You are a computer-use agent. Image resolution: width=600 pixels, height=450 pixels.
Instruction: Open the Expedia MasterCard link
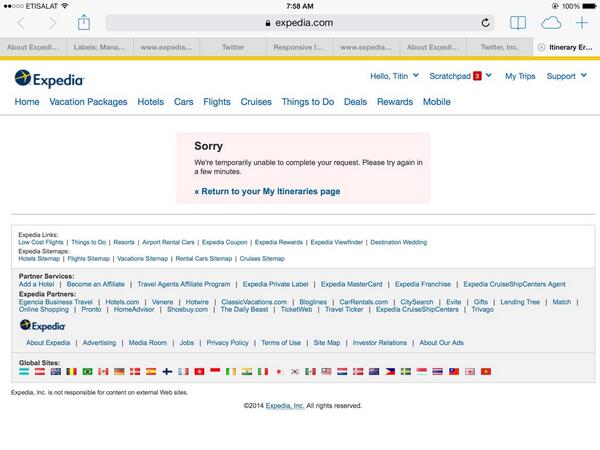352,284
